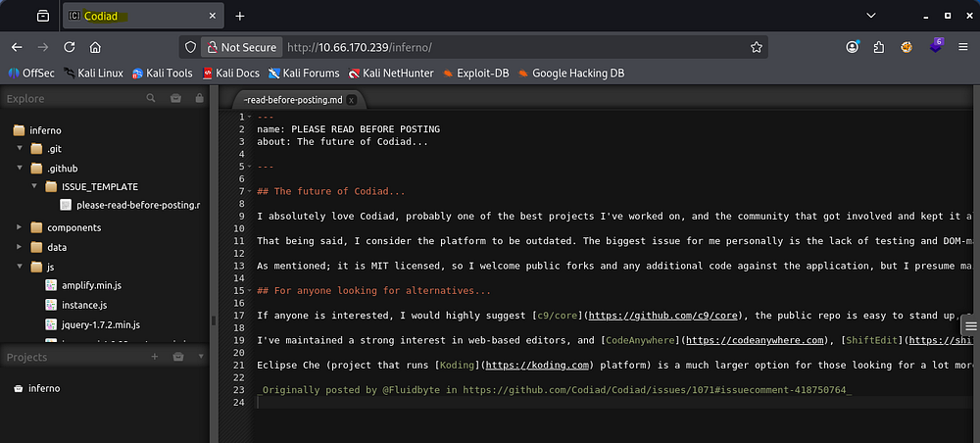
Task: Select the inferno project in Projects list
Action: coord(42,388)
